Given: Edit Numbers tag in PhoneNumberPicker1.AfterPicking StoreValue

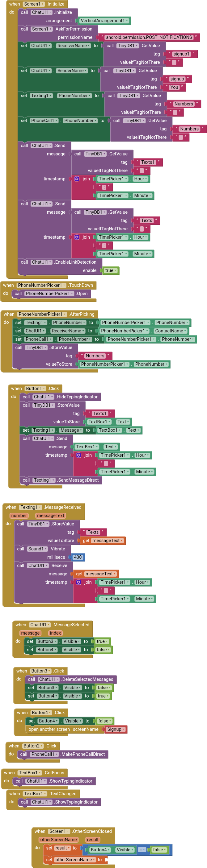Looking at the screenshot, I should [x=95, y=356].
